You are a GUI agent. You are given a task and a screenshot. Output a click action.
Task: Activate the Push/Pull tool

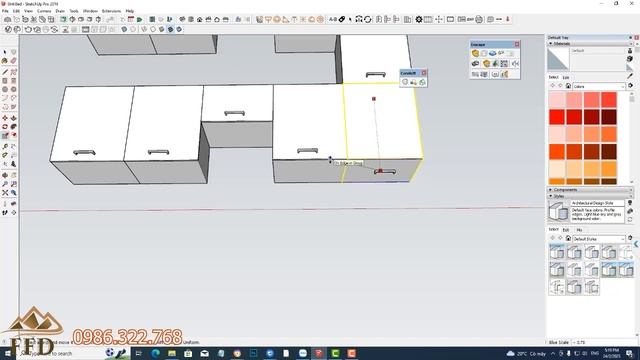pos(13,118)
